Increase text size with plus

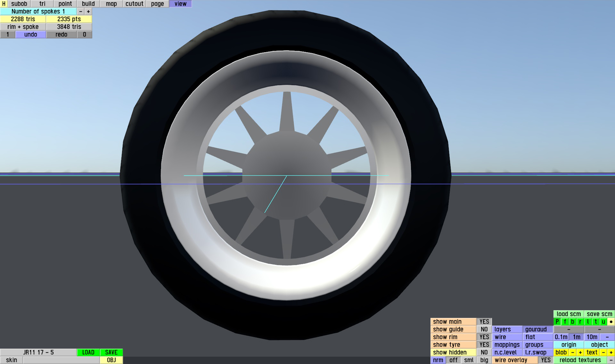pyautogui.click(x=611, y=352)
